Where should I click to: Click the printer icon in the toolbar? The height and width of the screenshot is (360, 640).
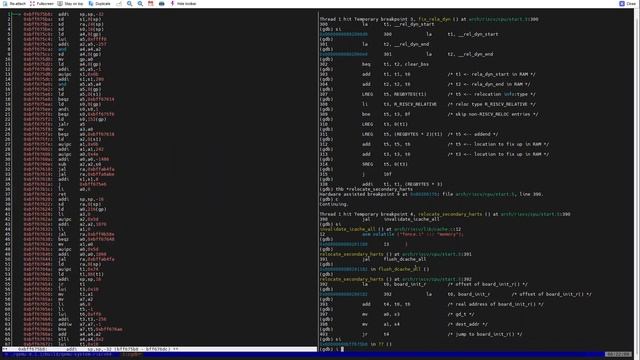click(162, 3)
